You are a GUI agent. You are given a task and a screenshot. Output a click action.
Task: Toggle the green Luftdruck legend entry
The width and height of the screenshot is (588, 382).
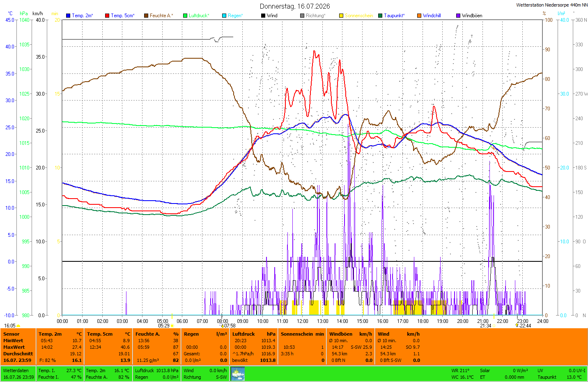tap(196, 16)
